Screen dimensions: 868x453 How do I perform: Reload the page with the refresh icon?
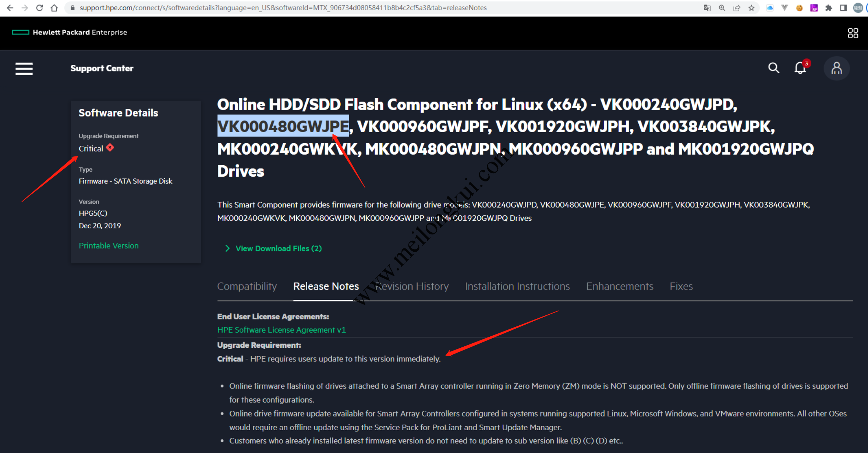pos(39,8)
